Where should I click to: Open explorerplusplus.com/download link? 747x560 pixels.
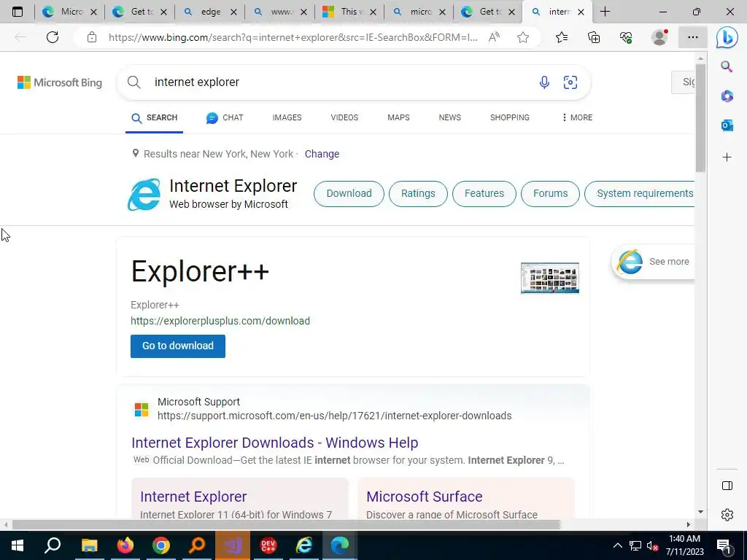(x=220, y=321)
